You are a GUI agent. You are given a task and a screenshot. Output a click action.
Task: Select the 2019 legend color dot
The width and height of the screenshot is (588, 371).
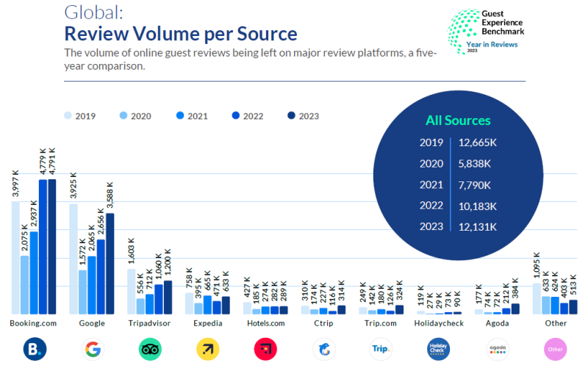pyautogui.click(x=68, y=115)
